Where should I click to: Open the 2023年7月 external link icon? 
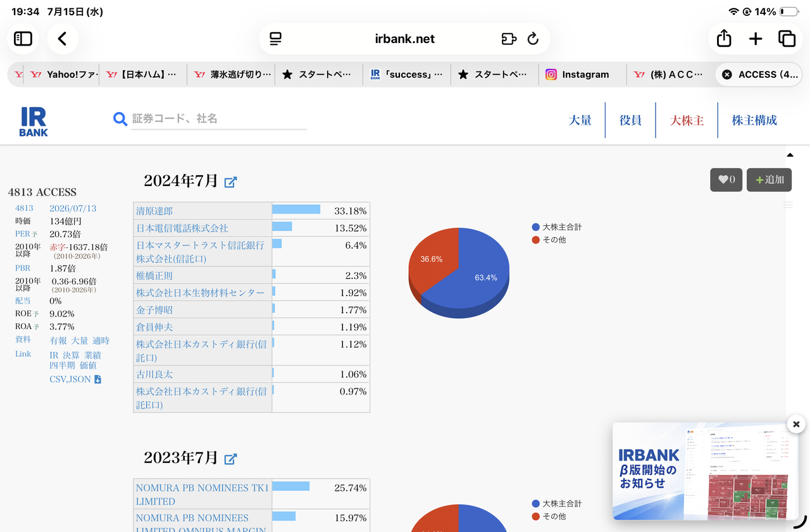tap(231, 459)
